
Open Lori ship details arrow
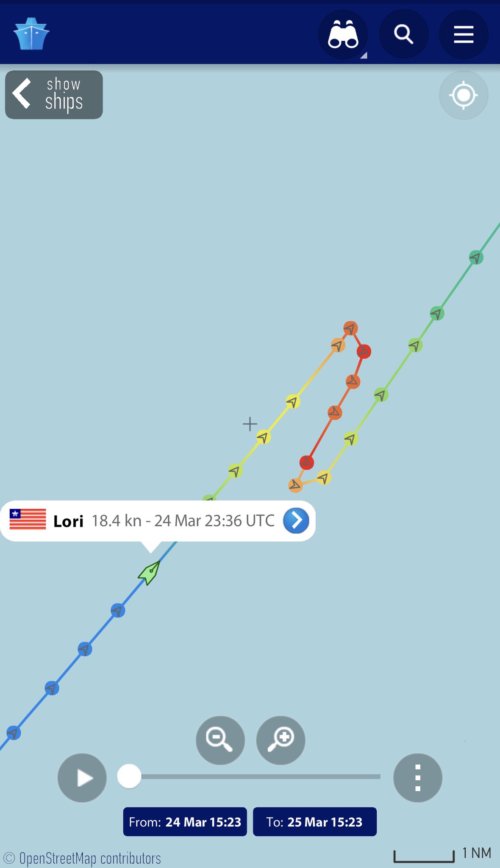tap(296, 520)
